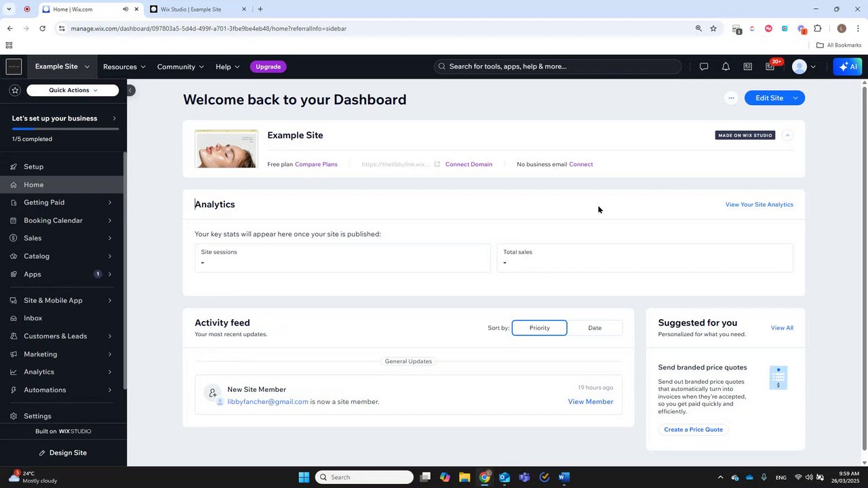Sort the activity feed by Date
This screenshot has height=488, width=868.
coord(595,328)
